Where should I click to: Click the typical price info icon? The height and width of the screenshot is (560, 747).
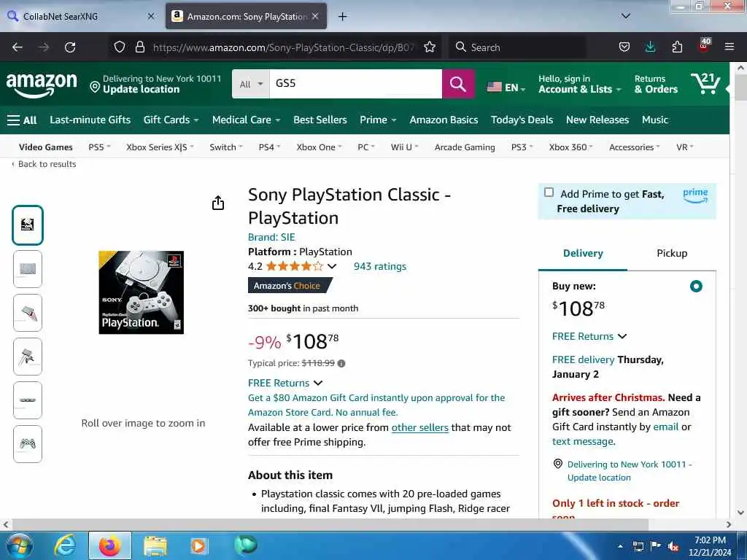tap(341, 363)
